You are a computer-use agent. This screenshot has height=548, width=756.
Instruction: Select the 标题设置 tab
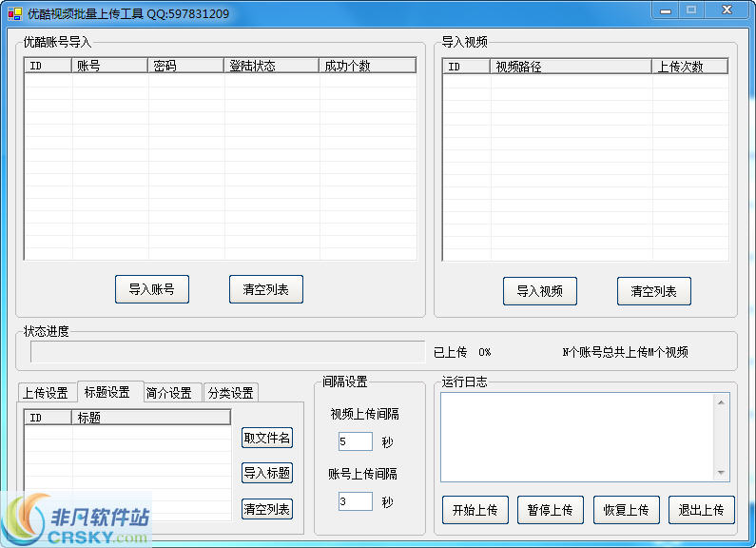coord(110,392)
